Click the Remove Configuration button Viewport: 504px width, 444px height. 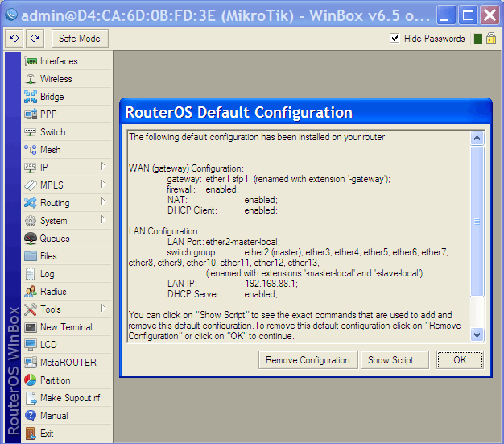tap(308, 360)
